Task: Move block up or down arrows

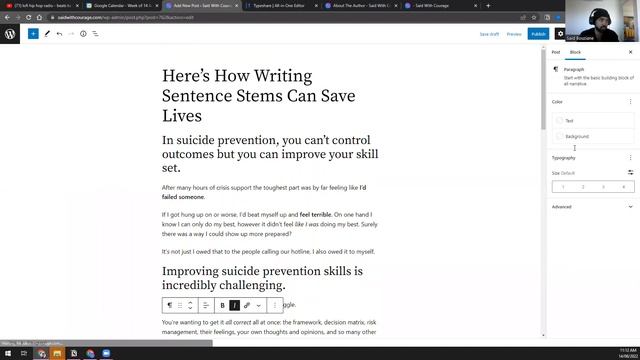Action: (x=190, y=305)
